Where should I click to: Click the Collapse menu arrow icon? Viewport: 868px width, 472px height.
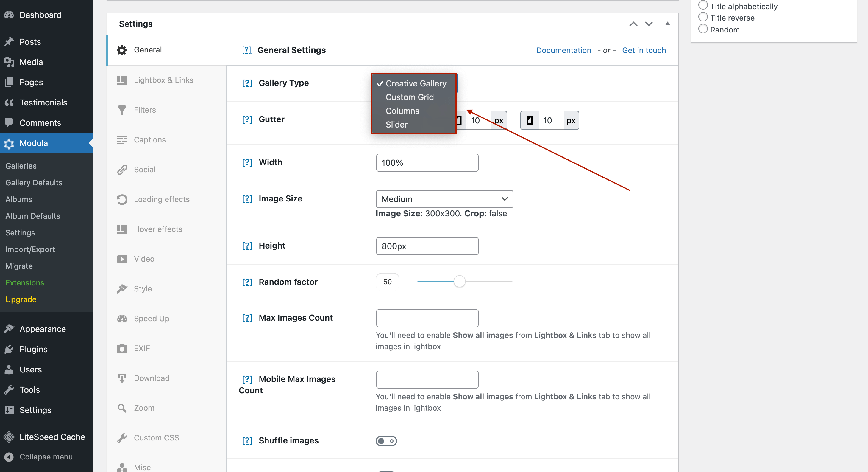[x=9, y=457]
